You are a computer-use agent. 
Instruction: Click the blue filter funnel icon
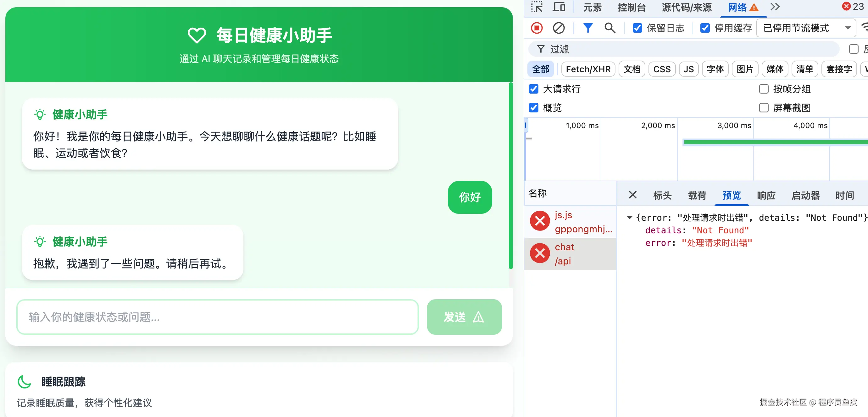(588, 28)
